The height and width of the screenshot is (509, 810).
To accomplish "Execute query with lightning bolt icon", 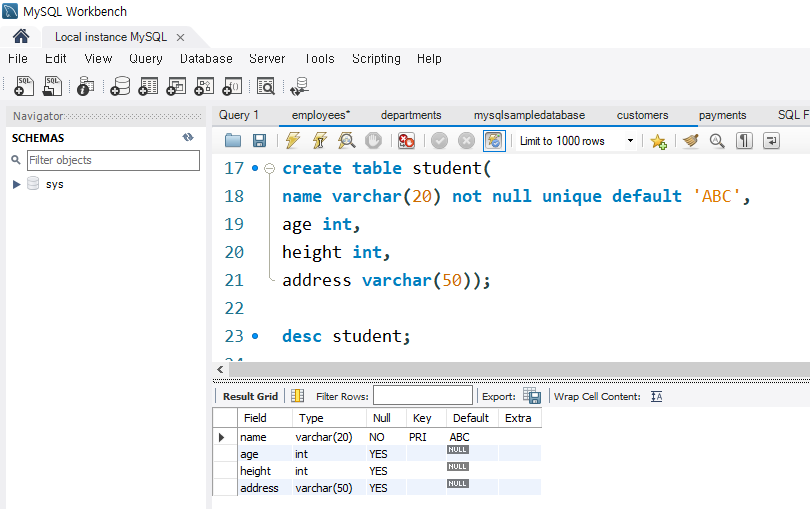I will 293,141.
